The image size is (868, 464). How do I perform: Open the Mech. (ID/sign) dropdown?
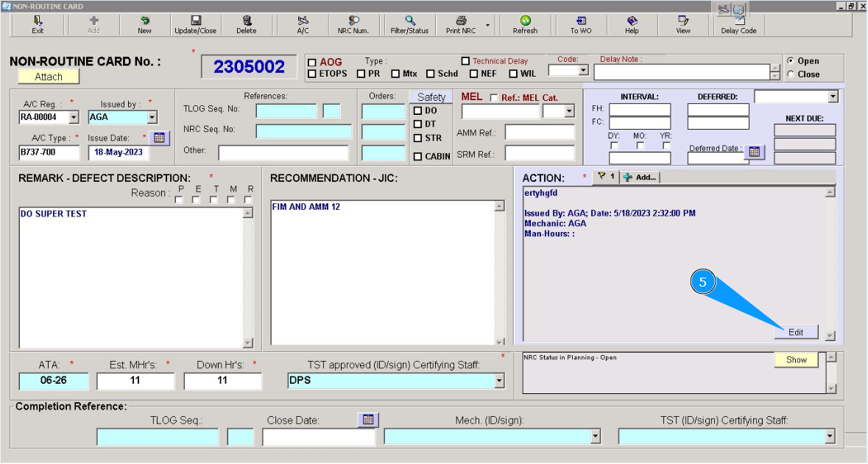point(596,436)
